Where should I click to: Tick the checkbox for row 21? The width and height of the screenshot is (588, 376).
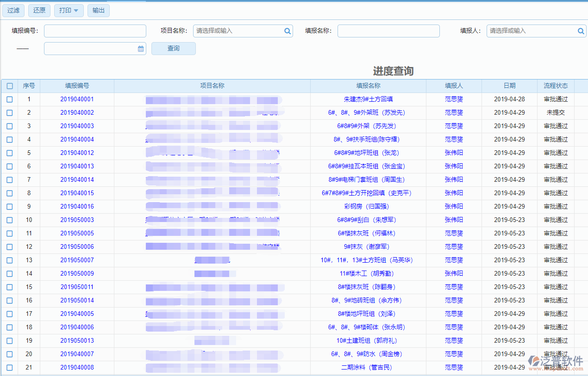(10, 368)
